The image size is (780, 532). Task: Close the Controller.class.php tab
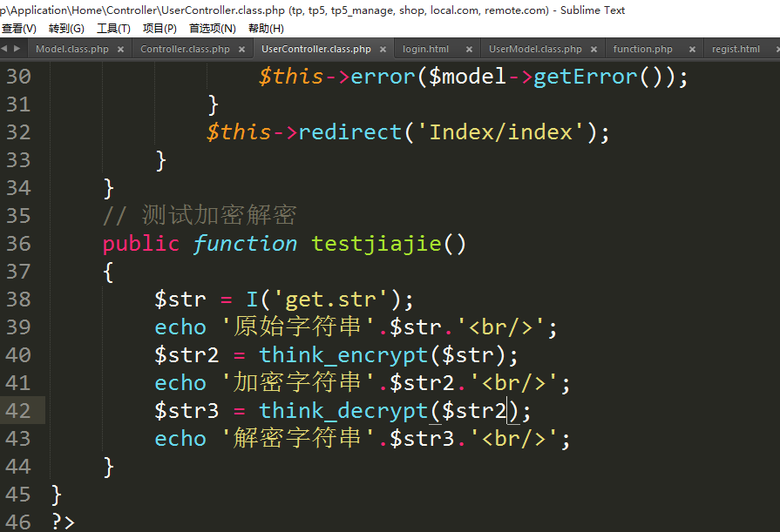(x=243, y=50)
